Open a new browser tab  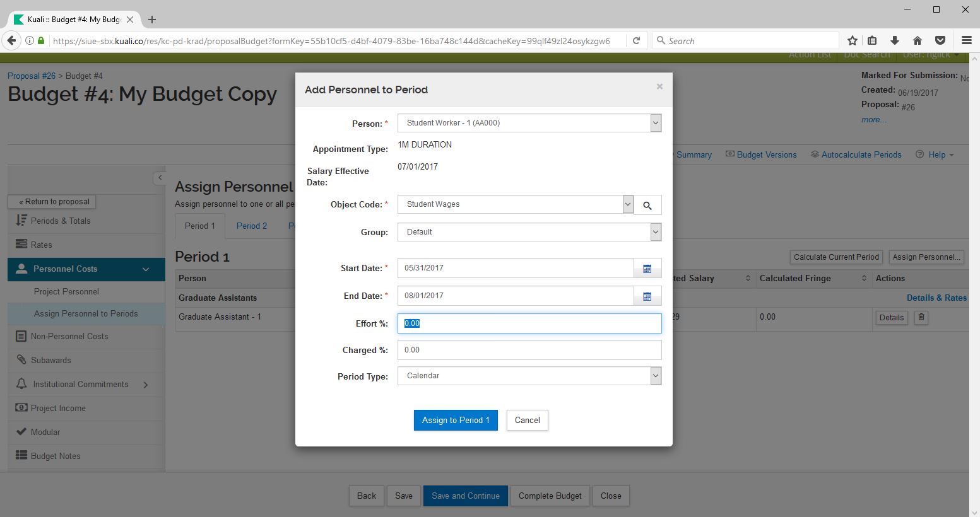click(152, 20)
